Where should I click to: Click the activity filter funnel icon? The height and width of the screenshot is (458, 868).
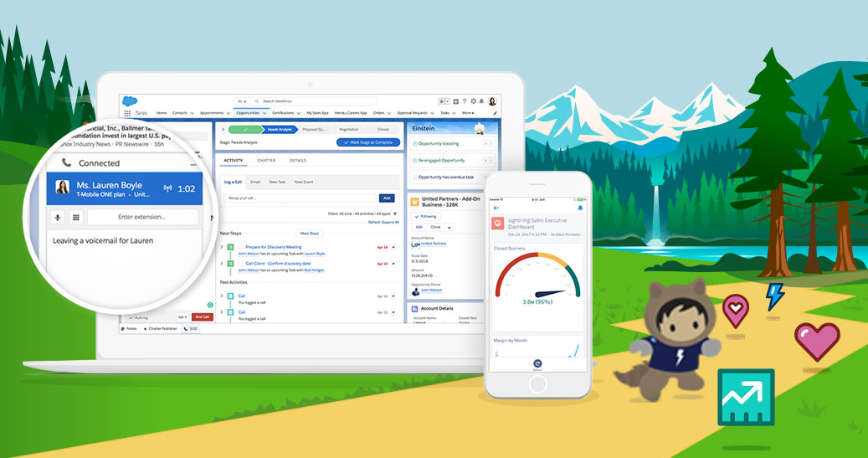pyautogui.click(x=395, y=214)
